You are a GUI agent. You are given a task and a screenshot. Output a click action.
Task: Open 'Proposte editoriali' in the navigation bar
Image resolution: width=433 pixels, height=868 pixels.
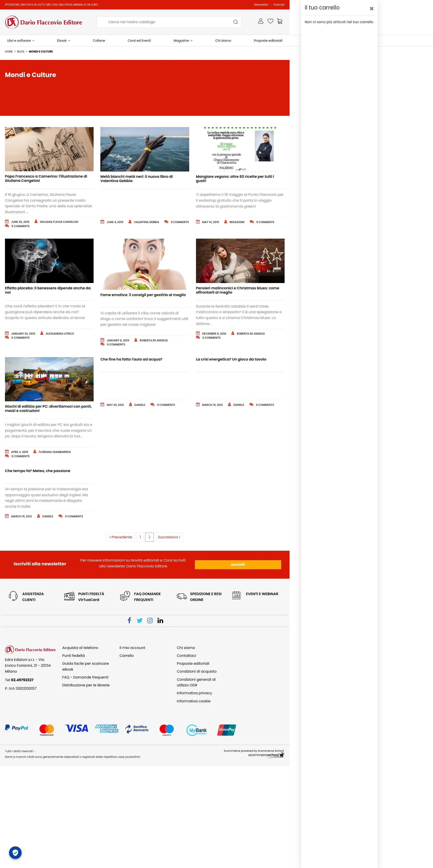point(268,40)
